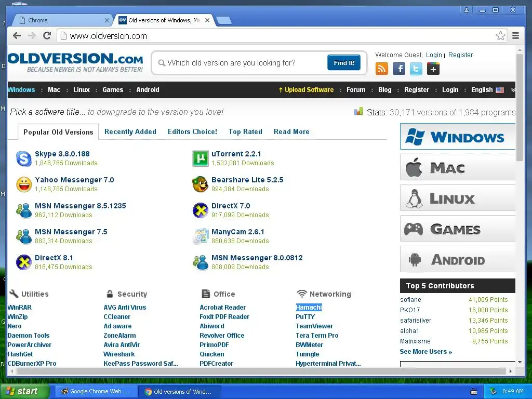Click the browser forward arrow
Screen dimensions: 532x399
(32, 36)
